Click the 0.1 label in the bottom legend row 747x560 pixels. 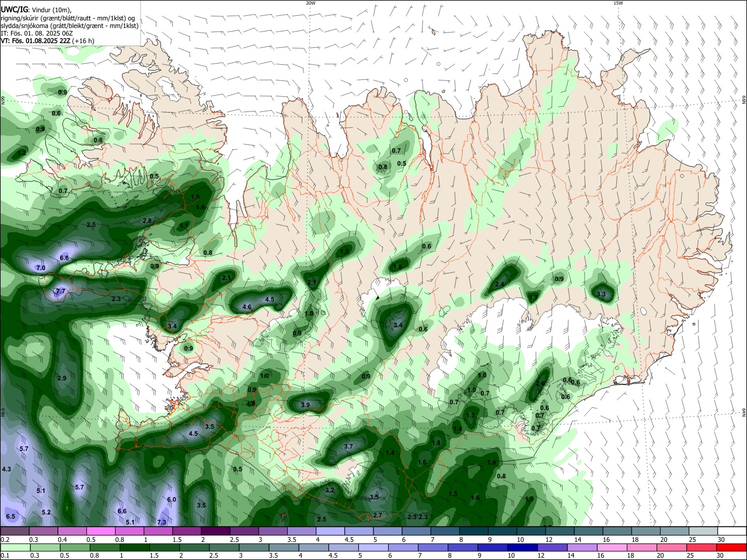coord(5,555)
